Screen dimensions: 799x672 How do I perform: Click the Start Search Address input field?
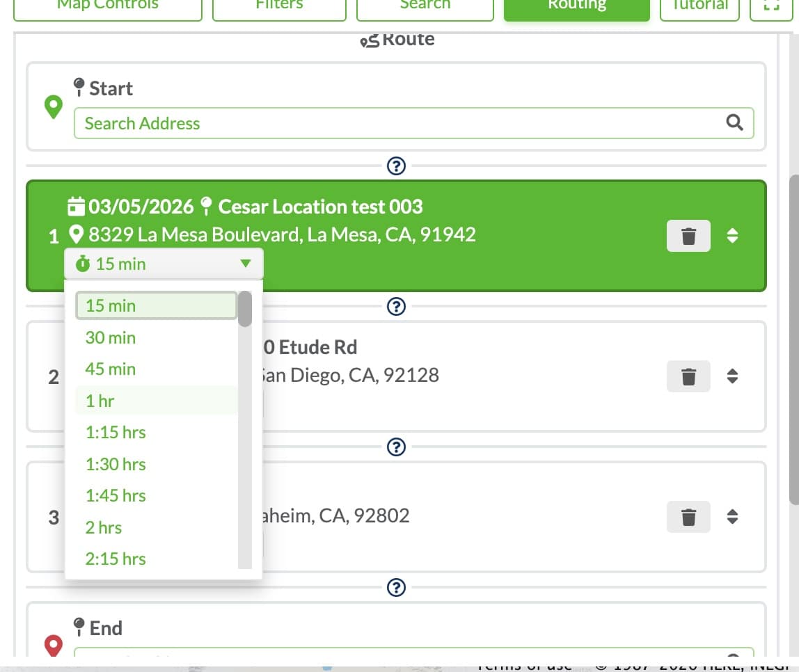pos(413,123)
